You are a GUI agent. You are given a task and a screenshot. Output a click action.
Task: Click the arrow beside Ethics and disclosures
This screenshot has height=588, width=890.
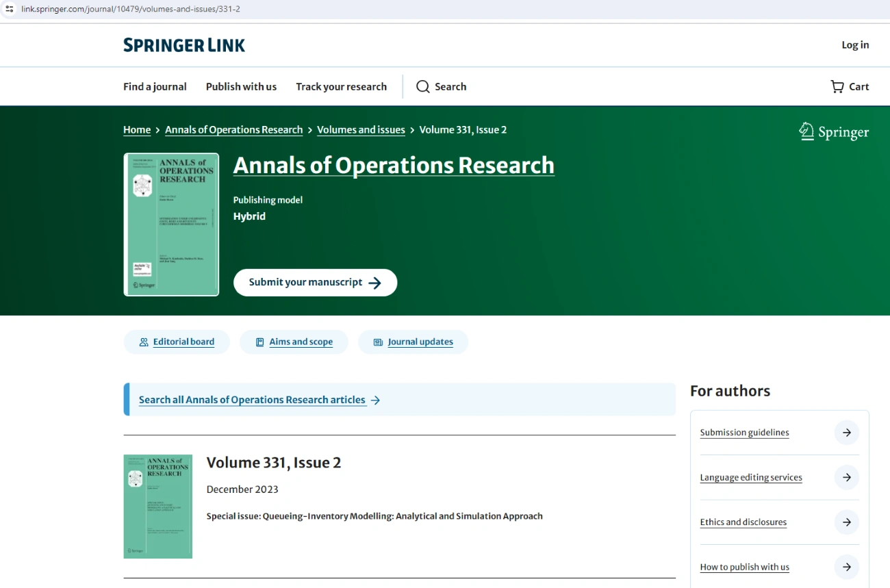[x=847, y=522]
